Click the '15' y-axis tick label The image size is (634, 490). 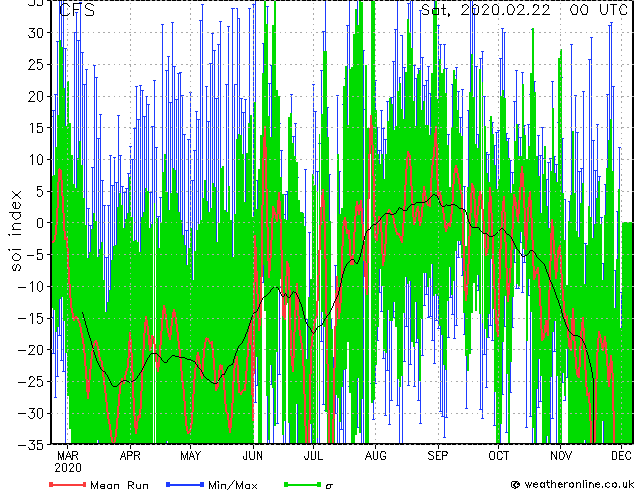coord(36,128)
